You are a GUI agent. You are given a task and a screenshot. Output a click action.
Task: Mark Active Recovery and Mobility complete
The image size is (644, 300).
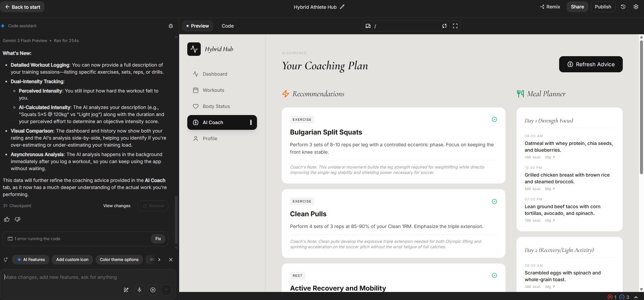pos(494,275)
